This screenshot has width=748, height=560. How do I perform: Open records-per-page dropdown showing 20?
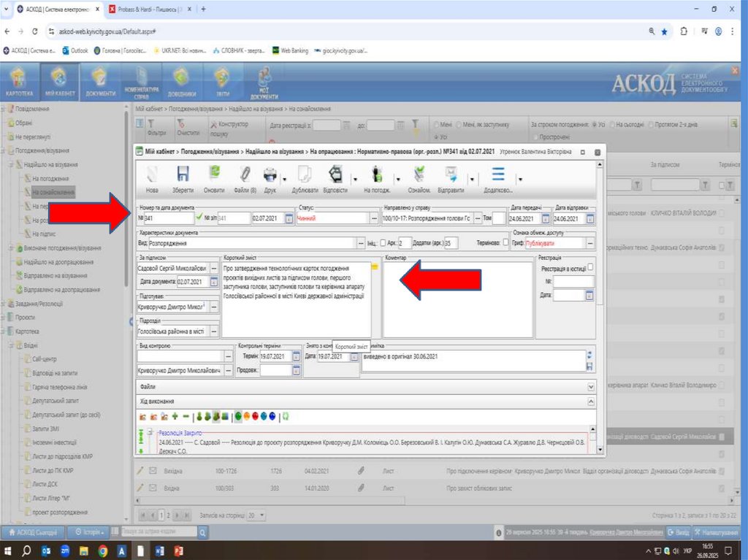point(256,515)
